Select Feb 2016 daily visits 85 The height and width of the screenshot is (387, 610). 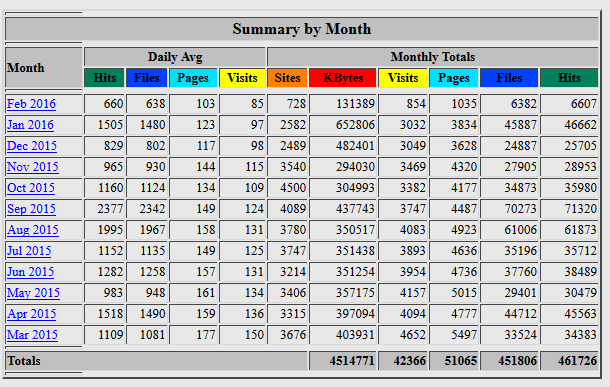[x=257, y=104]
